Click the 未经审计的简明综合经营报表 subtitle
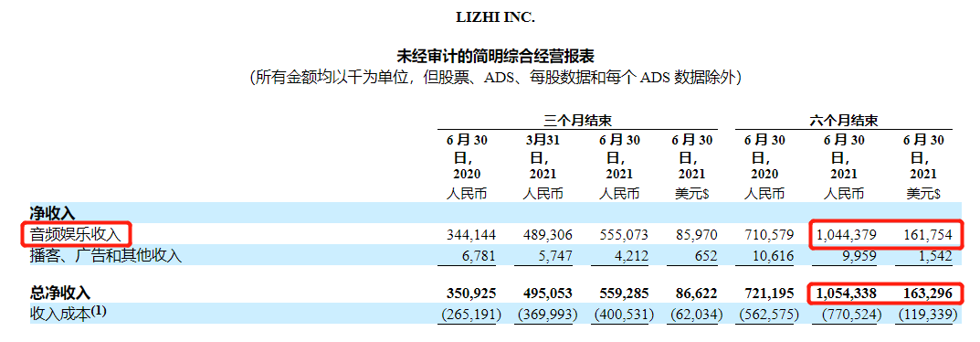The height and width of the screenshot is (342, 980). [496, 55]
